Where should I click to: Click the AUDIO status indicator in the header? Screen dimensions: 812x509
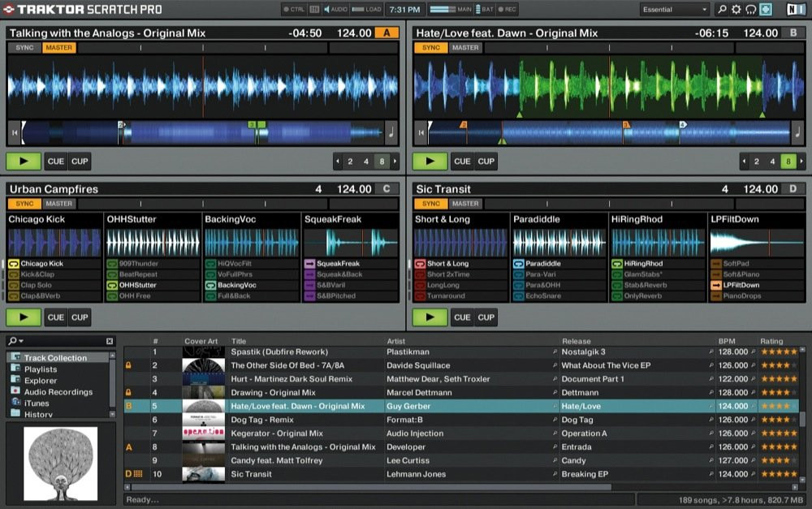[333, 9]
